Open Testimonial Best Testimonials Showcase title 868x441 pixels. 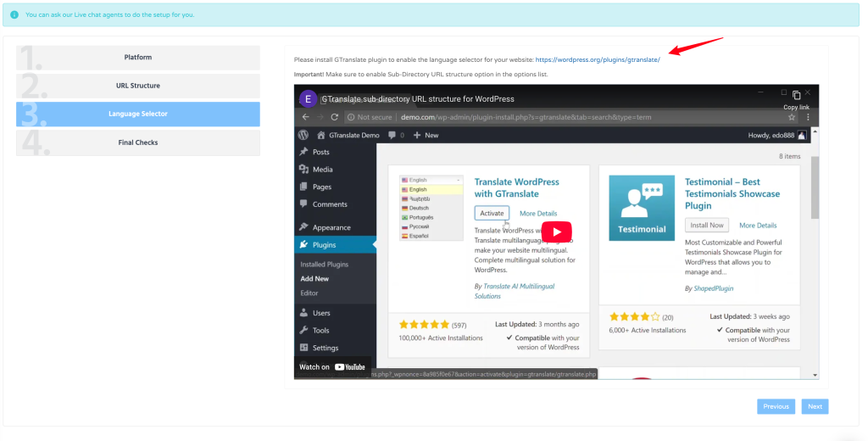pos(732,194)
